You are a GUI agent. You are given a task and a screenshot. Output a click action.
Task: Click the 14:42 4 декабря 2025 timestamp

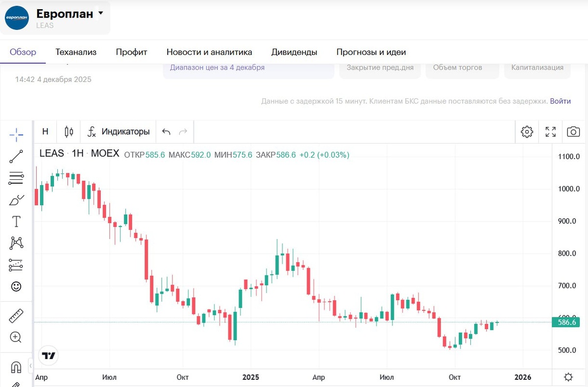coord(53,79)
